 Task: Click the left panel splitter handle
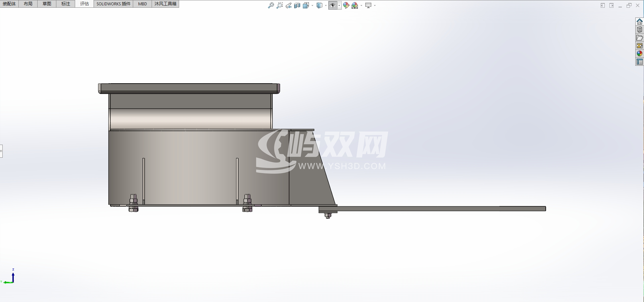pos(1,151)
